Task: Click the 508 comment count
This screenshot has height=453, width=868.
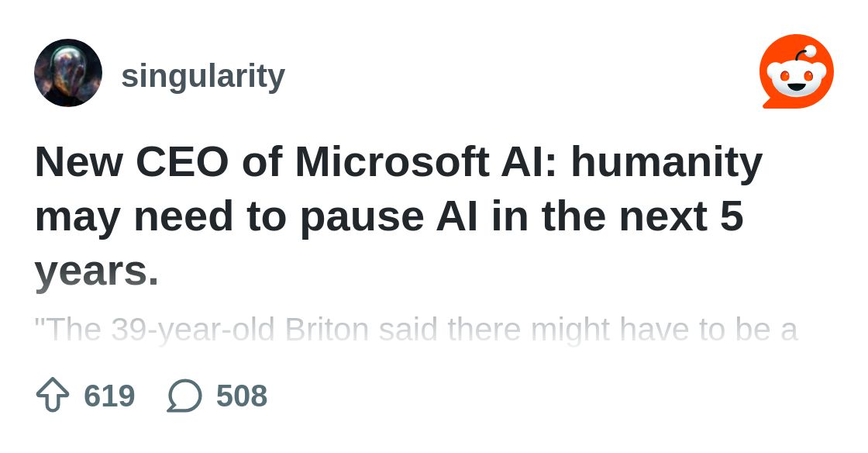Action: click(242, 396)
